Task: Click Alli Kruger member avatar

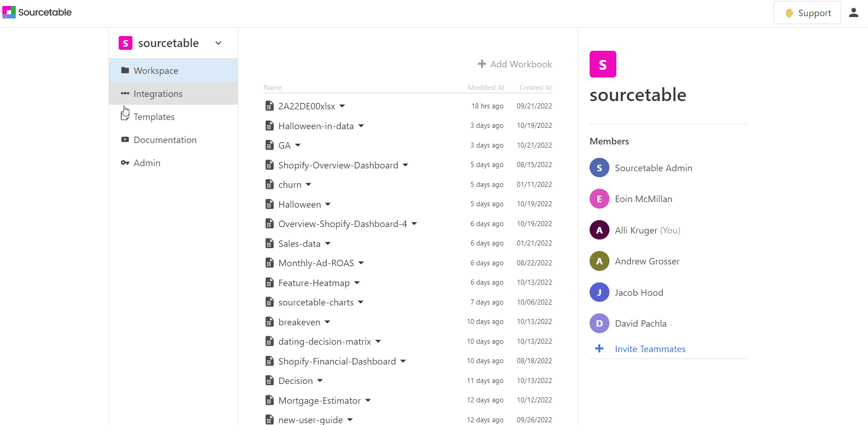Action: click(x=599, y=230)
